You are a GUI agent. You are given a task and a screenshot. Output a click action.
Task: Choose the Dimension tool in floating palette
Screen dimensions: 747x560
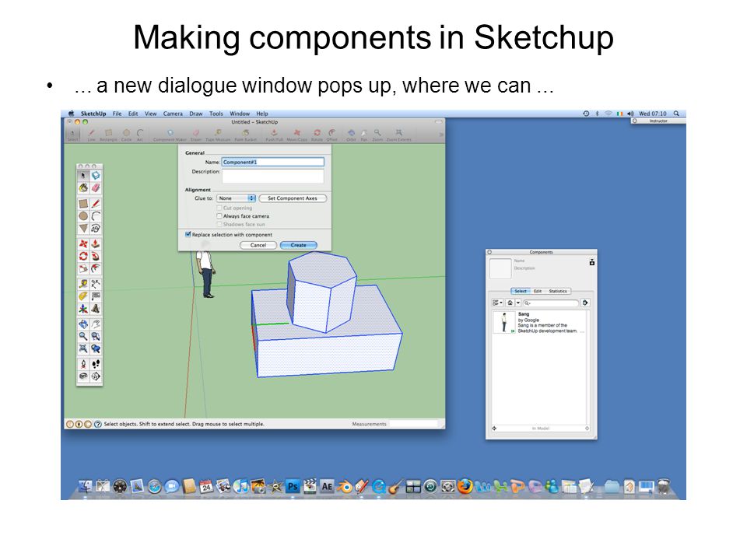(x=96, y=284)
